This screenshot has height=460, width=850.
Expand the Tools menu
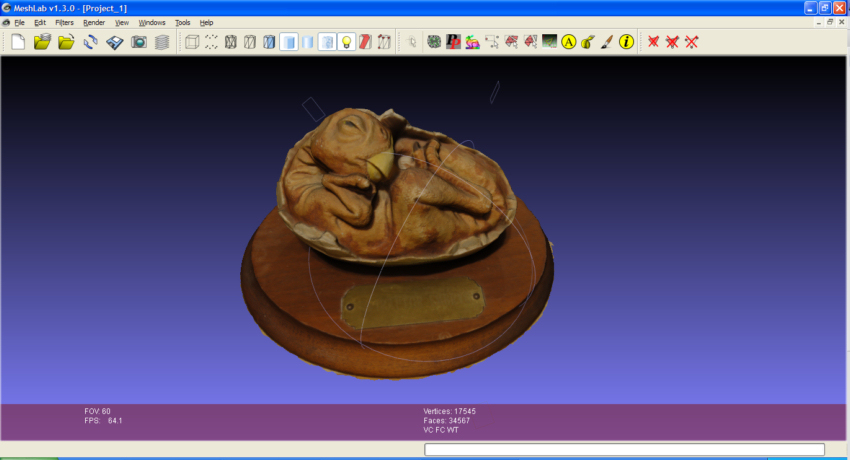182,22
